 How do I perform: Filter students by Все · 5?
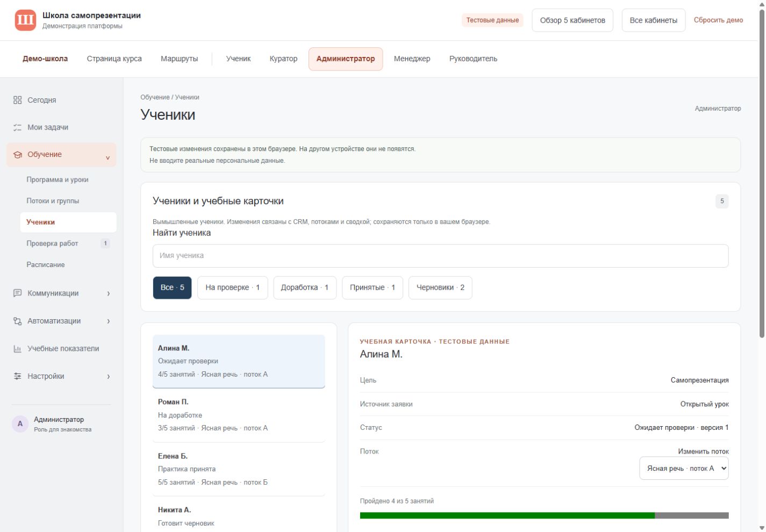click(172, 287)
